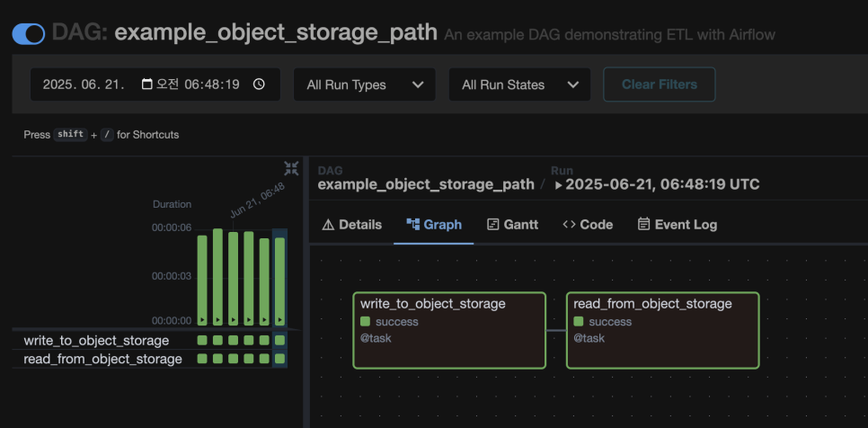Open calendar picker in date filter
Screen dimensions: 868x428
point(146,85)
